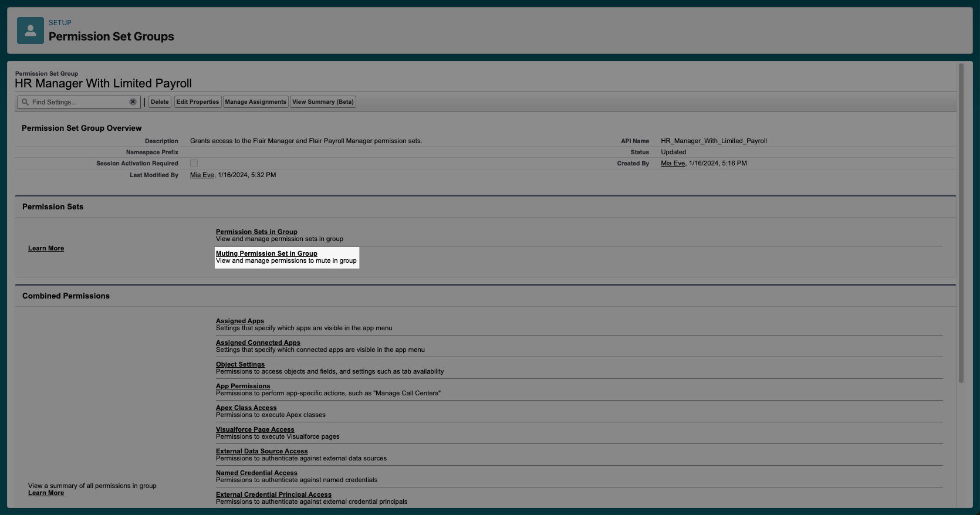The image size is (980, 515).
Task: Open the Object Settings link
Action: pos(240,364)
